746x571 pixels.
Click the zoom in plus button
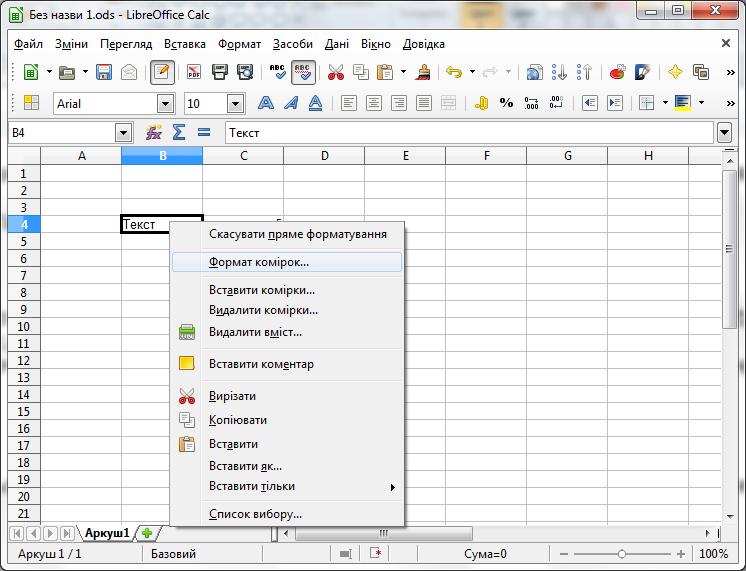click(x=681, y=554)
